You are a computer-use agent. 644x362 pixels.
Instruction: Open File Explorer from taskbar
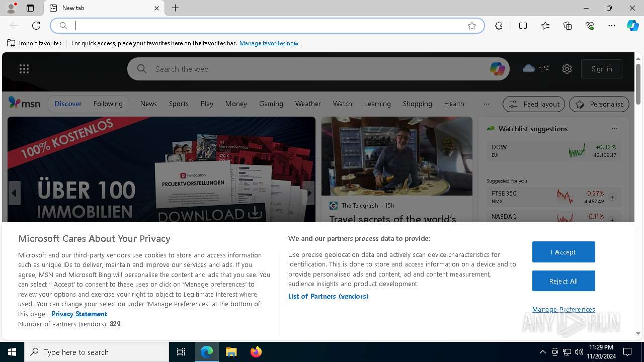231,352
